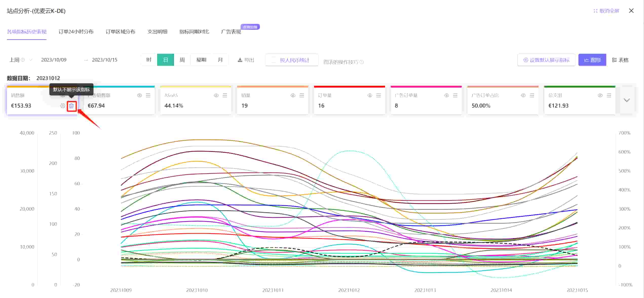Toggle visibility eye on the 广告订单量 card
The width and height of the screenshot is (644, 298).
[x=446, y=95]
